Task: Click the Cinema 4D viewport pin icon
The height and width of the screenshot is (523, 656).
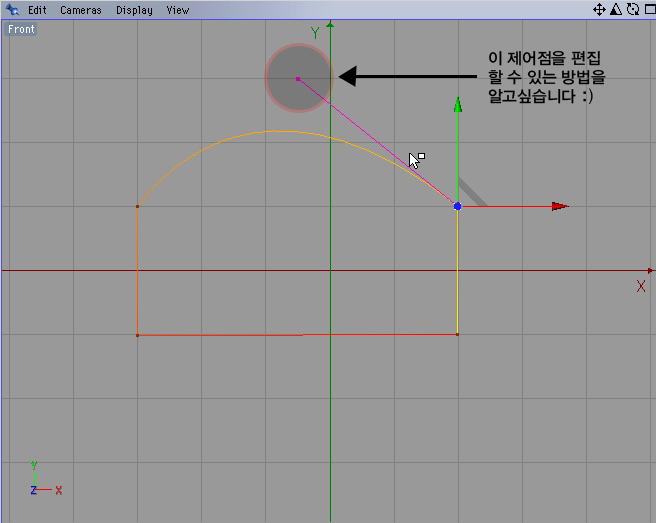Action: click(12, 10)
